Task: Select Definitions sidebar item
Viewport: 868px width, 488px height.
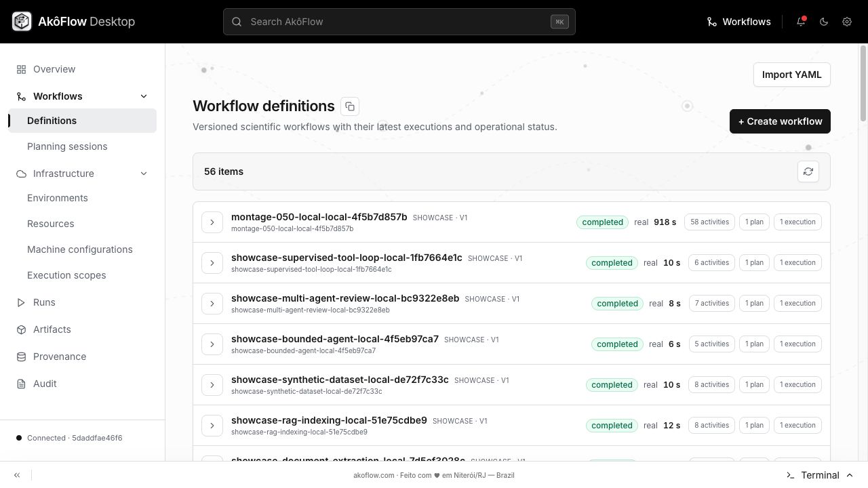Action: click(x=82, y=121)
